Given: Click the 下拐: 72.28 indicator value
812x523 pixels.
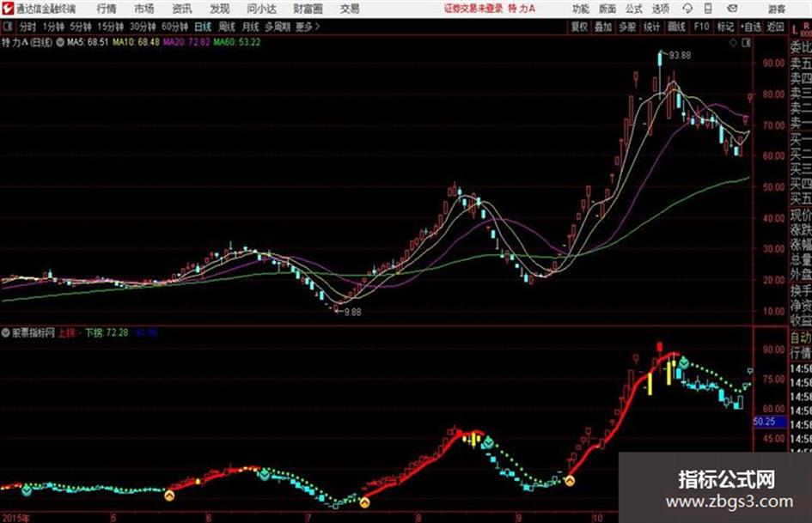Looking at the screenshot, I should coord(107,332).
